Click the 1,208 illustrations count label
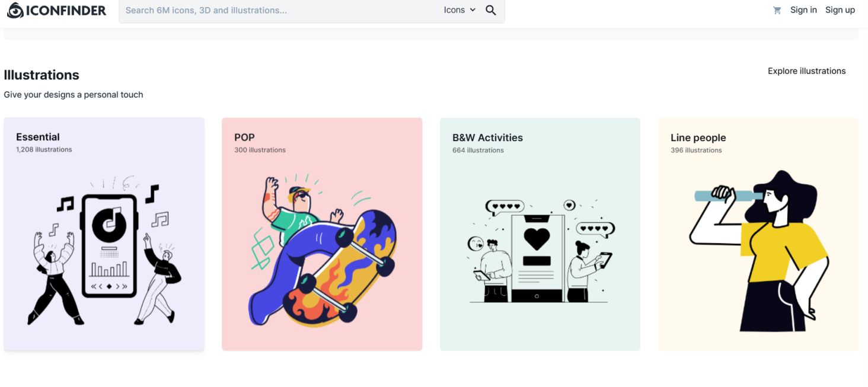 tap(44, 149)
